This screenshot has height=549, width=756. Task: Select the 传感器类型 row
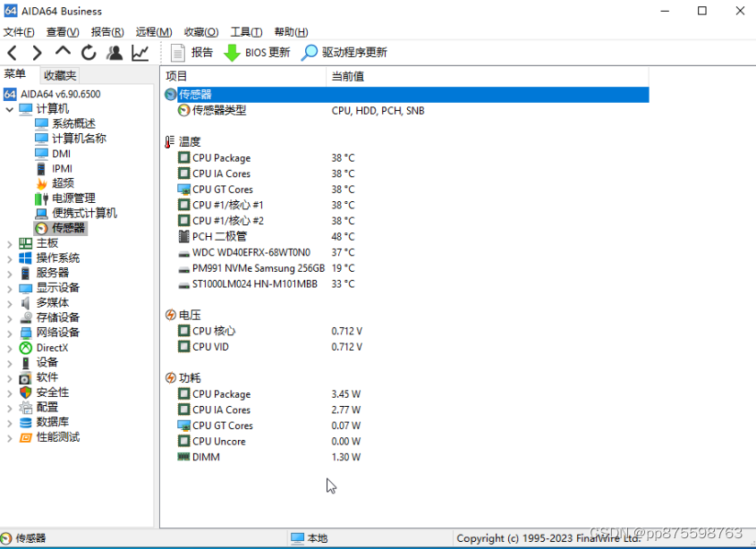(407, 111)
